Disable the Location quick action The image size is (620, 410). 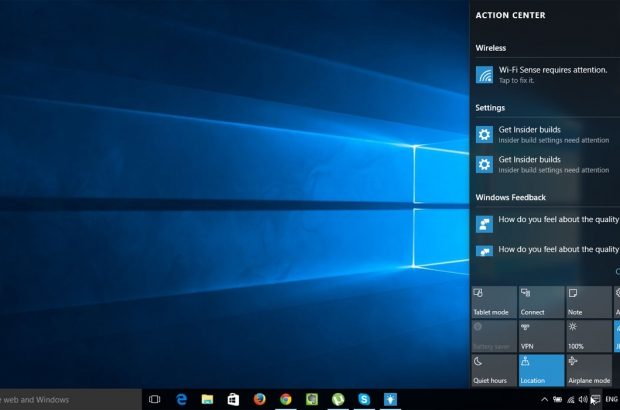[541, 370]
